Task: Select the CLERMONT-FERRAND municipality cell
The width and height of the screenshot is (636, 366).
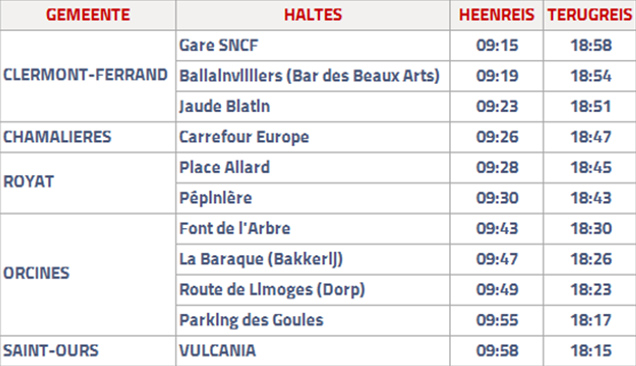Action: tap(88, 76)
